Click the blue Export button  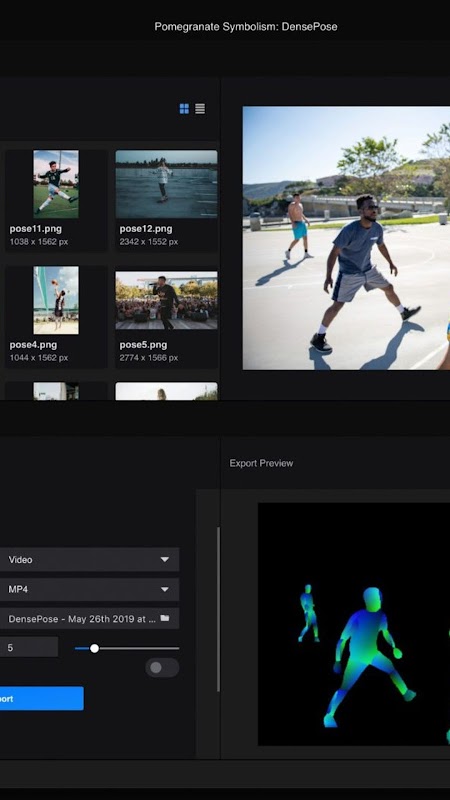(42, 698)
